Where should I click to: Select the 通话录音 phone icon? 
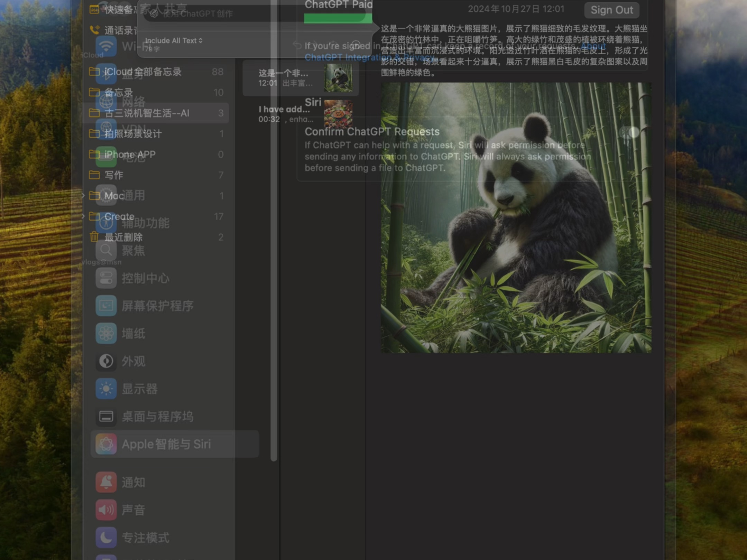94,30
